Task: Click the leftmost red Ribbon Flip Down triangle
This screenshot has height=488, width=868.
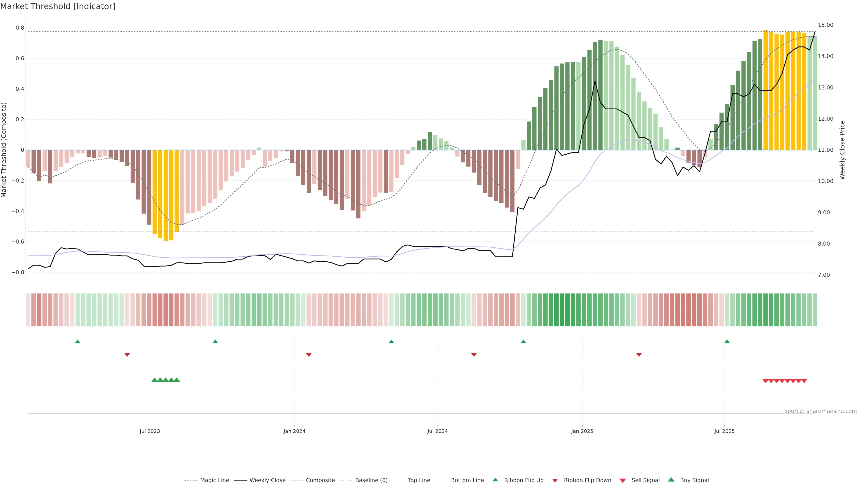Action: click(x=127, y=355)
